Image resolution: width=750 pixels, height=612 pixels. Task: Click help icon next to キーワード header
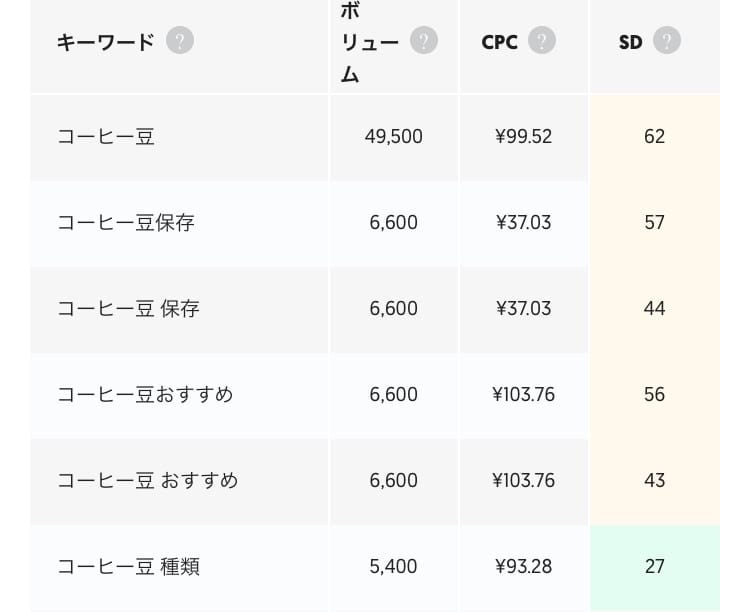point(180,41)
